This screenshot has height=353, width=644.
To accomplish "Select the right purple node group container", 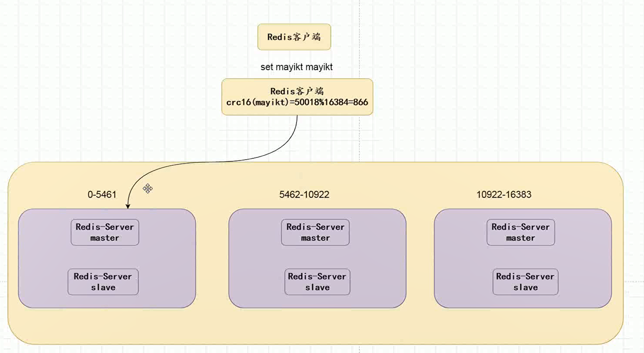I will 459,260.
